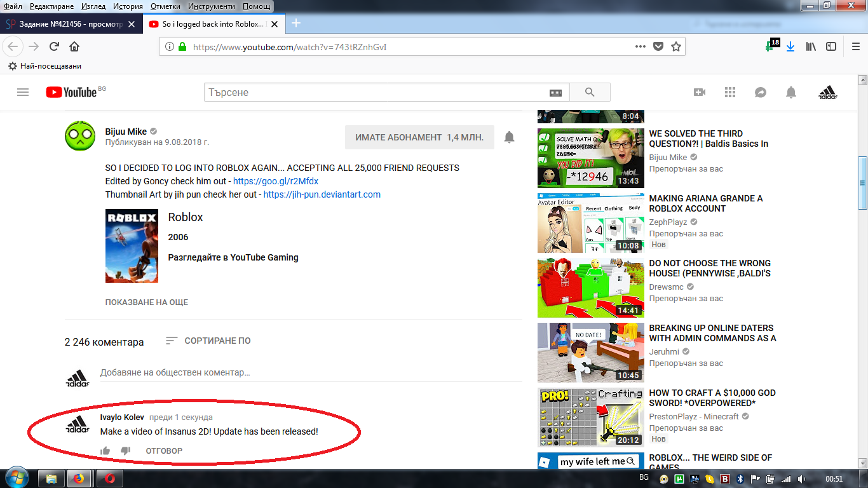Toggle the channel notification bell next to subscription

point(509,137)
